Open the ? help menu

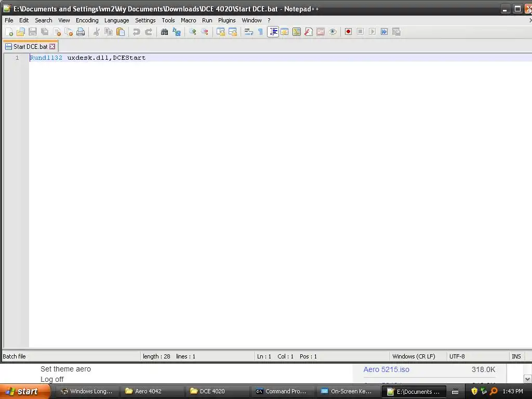coord(269,20)
